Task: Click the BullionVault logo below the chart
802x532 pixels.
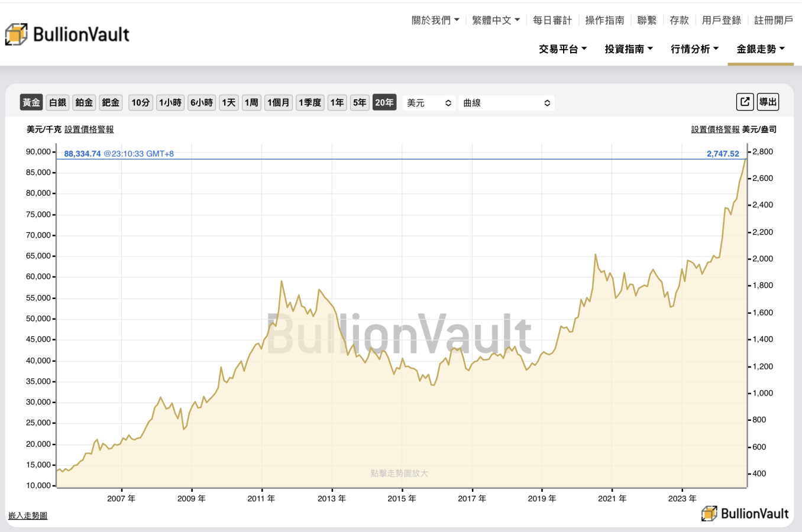Action: pos(745,514)
